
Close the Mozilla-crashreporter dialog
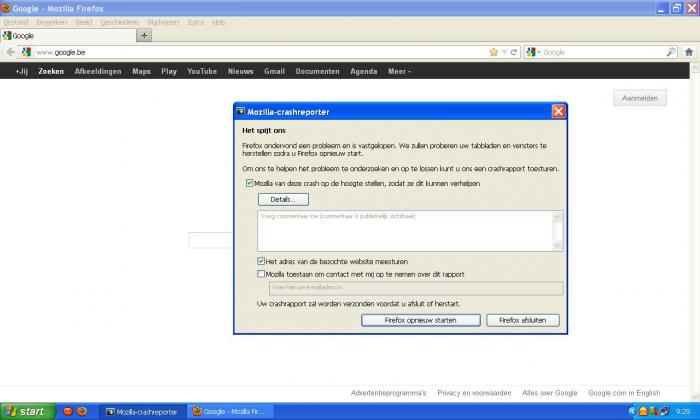[558, 111]
